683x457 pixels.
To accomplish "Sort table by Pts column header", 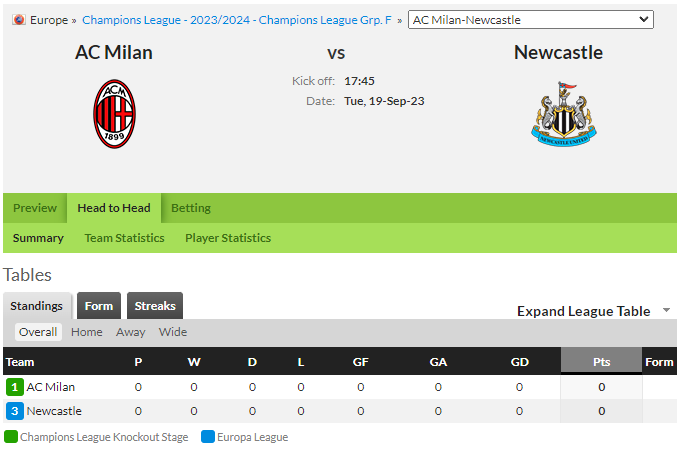I will 601,362.
